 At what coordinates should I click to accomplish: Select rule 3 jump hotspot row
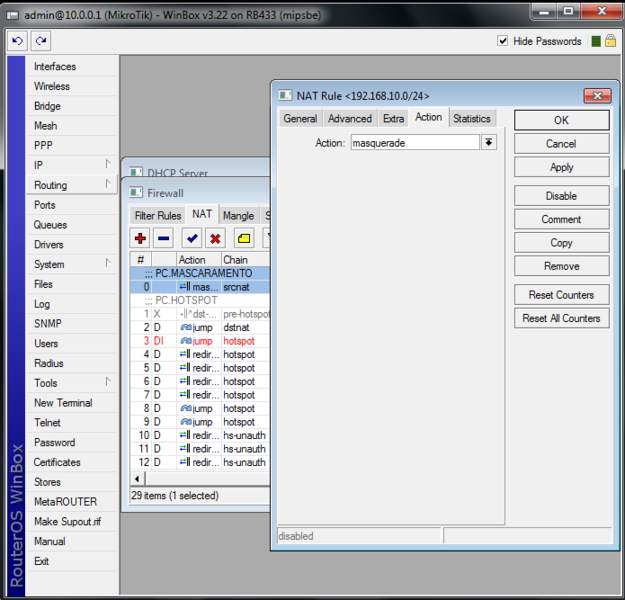click(200, 341)
